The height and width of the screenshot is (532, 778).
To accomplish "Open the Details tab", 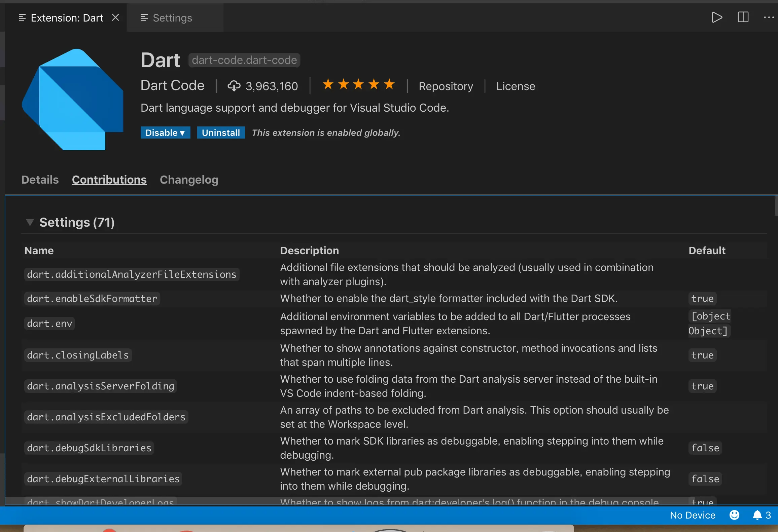I will [x=40, y=180].
